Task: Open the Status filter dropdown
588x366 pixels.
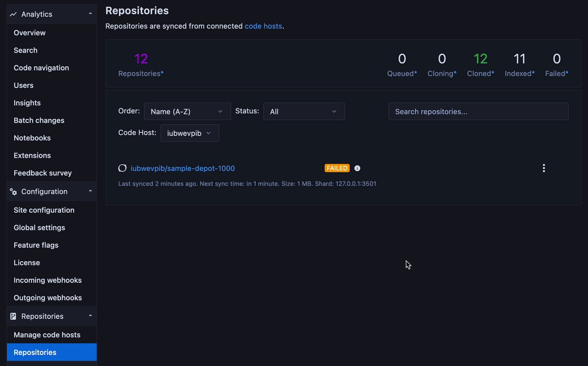Action: [x=304, y=112]
